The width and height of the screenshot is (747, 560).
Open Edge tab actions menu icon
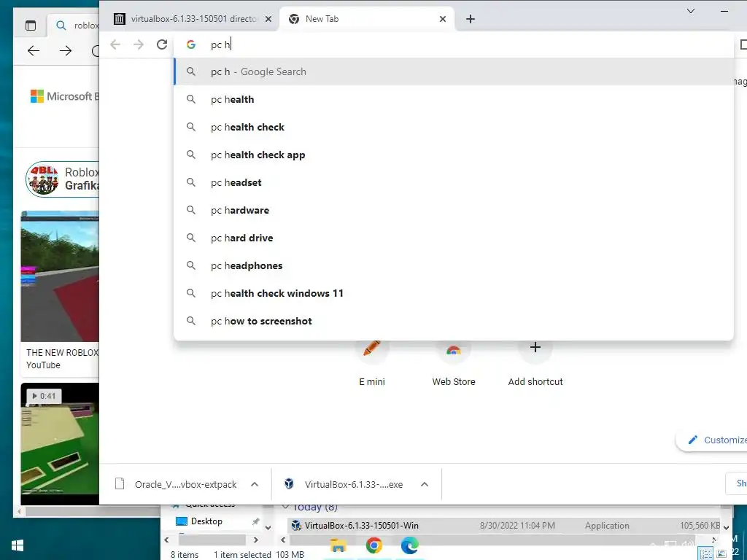click(x=31, y=26)
